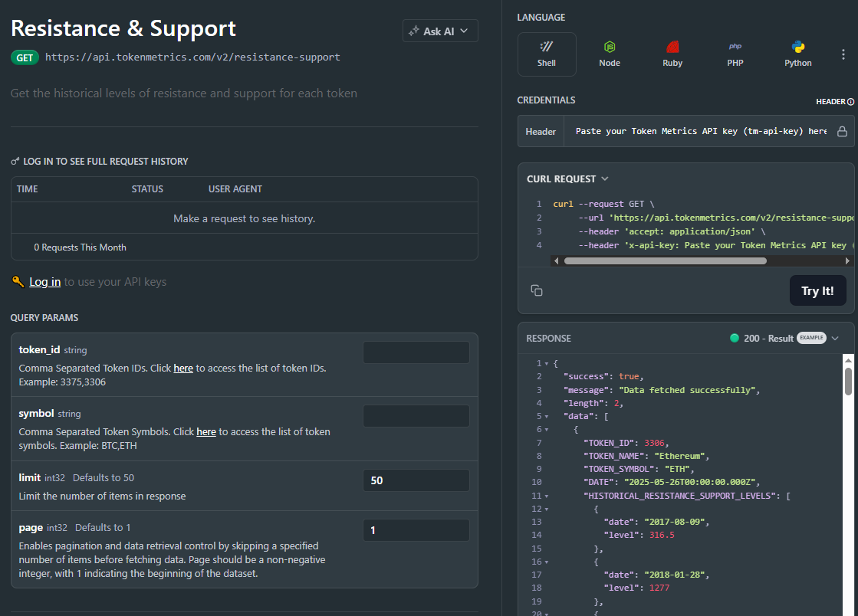Collapse fold arrow at line 12
The image size is (858, 616).
pos(546,510)
